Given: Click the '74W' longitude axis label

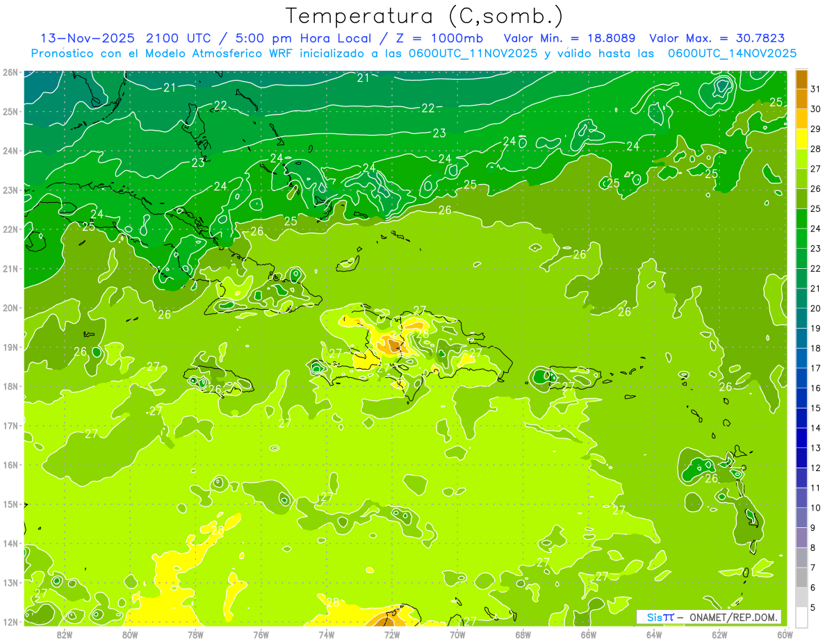Looking at the screenshot, I should click(x=327, y=634).
